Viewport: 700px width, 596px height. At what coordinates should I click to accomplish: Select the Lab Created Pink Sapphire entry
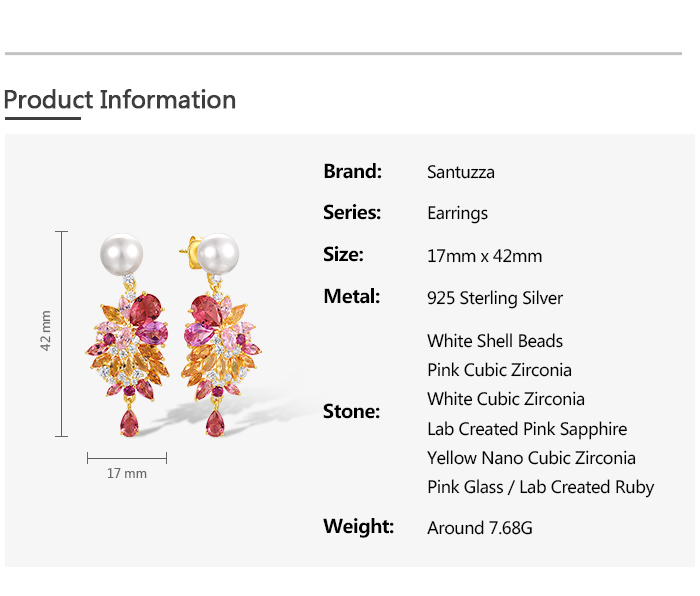tap(526, 429)
